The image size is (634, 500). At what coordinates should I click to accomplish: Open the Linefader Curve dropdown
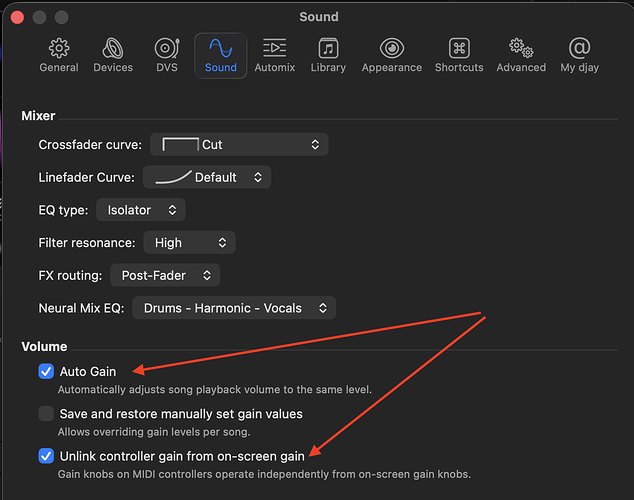coord(207,177)
